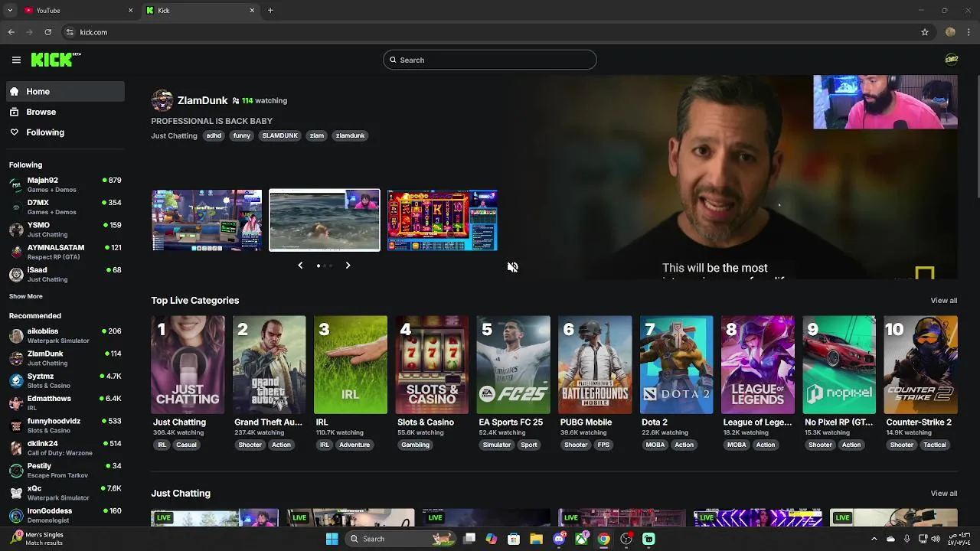This screenshot has width=980, height=551.
Task: Click the taskbar volume speaker icon
Action: click(936, 539)
